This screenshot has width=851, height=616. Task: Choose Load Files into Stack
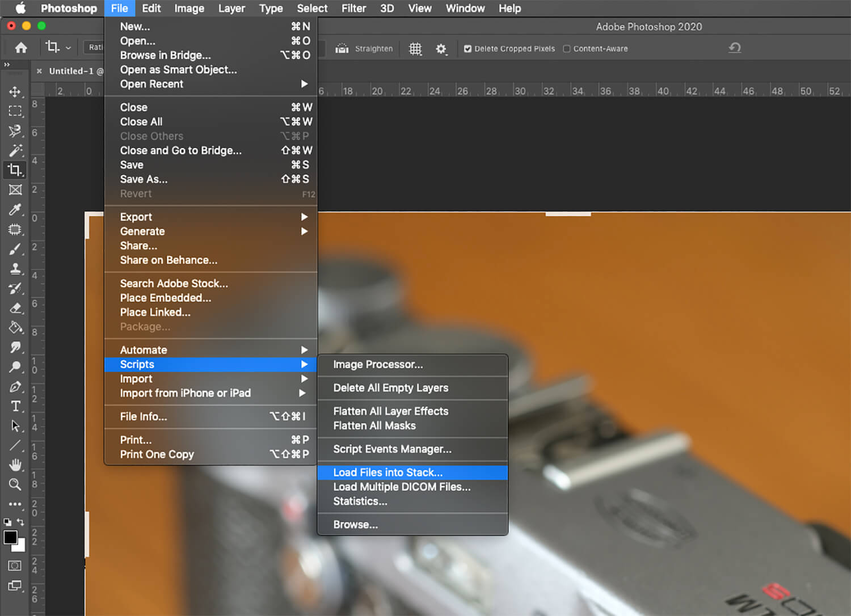(x=412, y=472)
